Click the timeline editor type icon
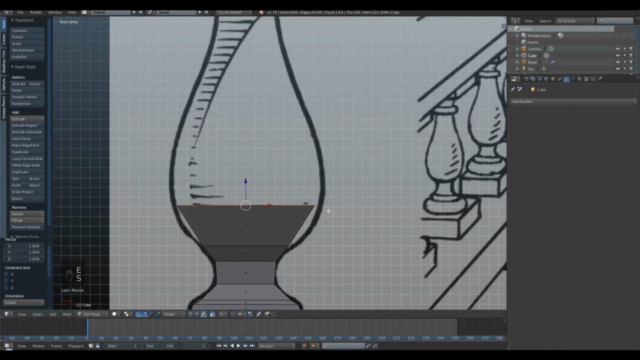Image resolution: width=640 pixels, height=360 pixels. click(7, 346)
